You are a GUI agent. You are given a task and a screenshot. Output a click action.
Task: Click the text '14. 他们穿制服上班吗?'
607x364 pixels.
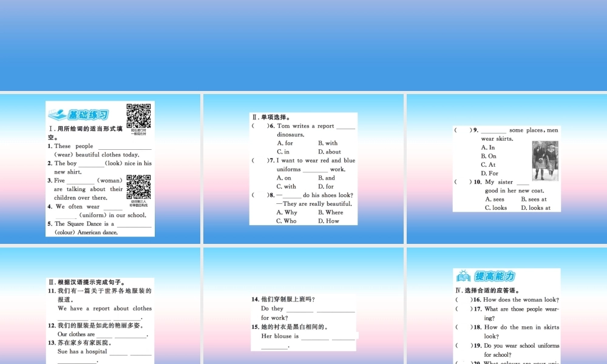pos(283,299)
